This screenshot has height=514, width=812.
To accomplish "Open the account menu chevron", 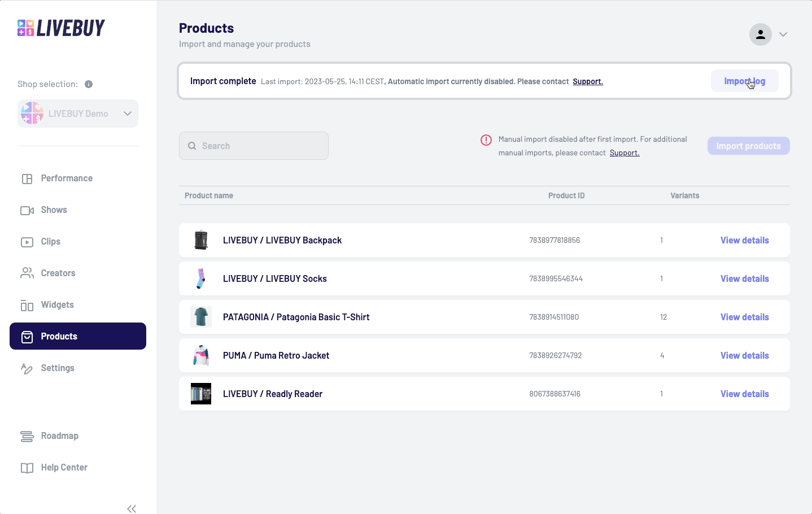I will click(x=783, y=34).
